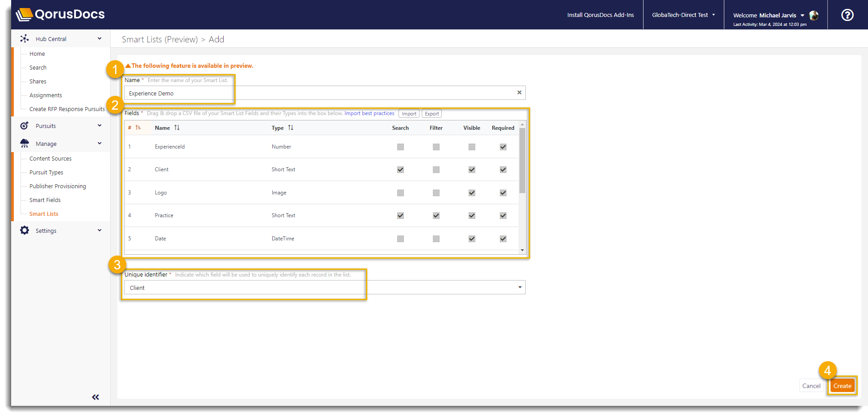Clear the Smart List name with the X icon
This screenshot has width=868, height=417.
[519, 92]
